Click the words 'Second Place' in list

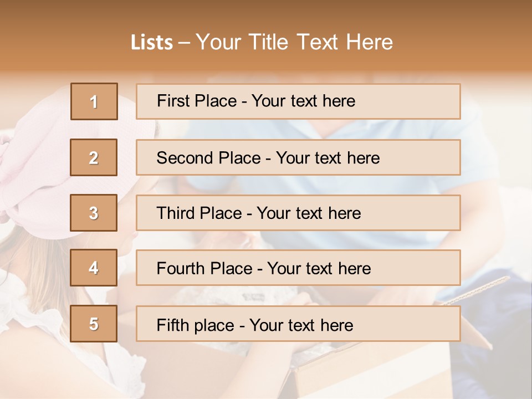click(x=209, y=158)
